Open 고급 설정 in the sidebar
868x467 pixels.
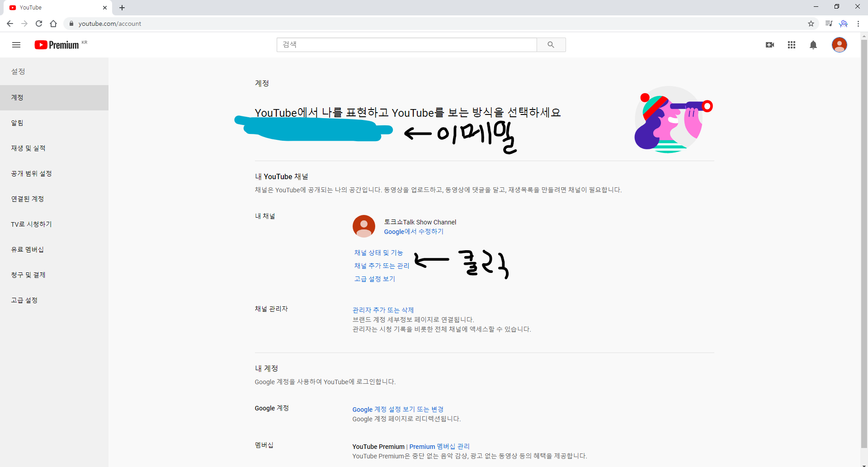(x=54, y=300)
